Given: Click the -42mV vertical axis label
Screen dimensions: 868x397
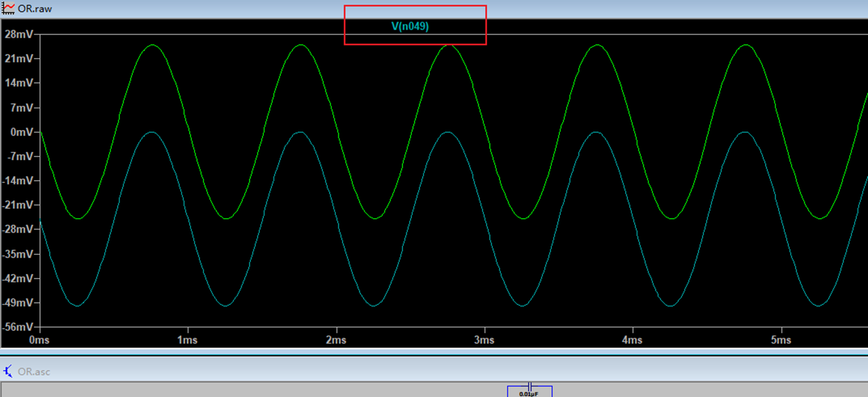Looking at the screenshot, I should 18,278.
